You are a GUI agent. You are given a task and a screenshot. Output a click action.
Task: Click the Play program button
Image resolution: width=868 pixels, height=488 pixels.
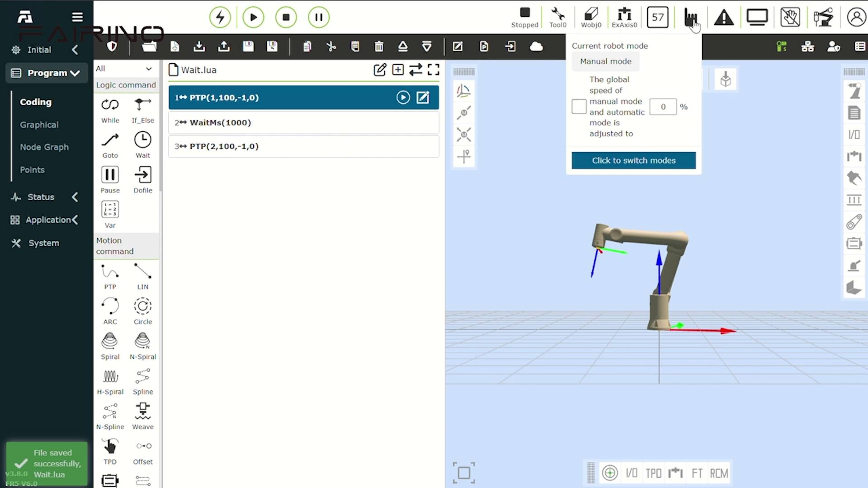pyautogui.click(x=253, y=17)
